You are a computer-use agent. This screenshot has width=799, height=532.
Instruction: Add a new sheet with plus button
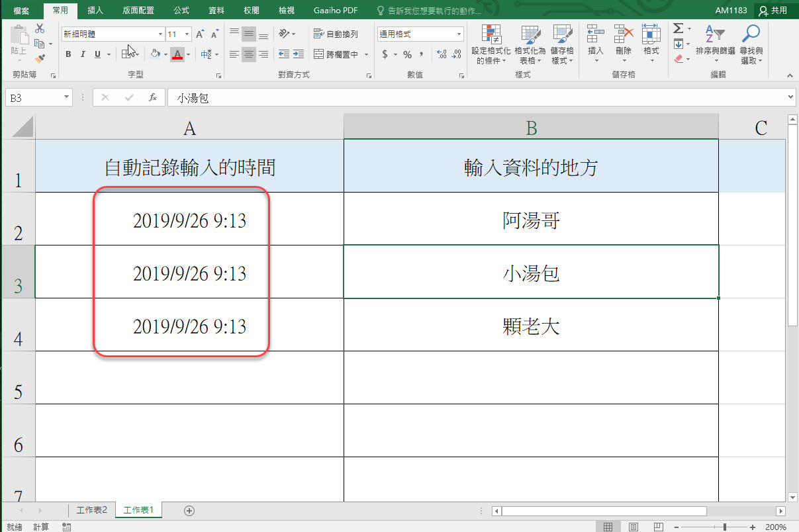pyautogui.click(x=189, y=510)
